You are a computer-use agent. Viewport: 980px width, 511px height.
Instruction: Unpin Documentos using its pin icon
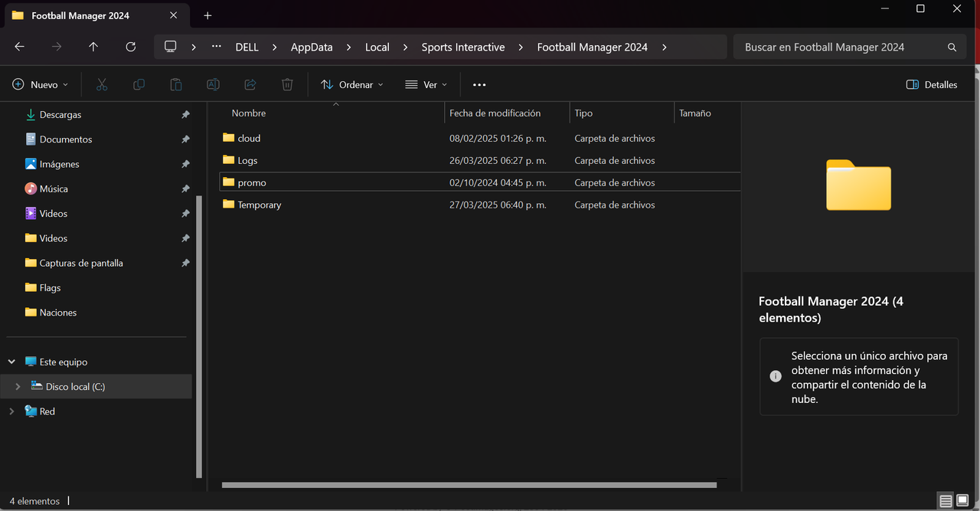click(185, 139)
